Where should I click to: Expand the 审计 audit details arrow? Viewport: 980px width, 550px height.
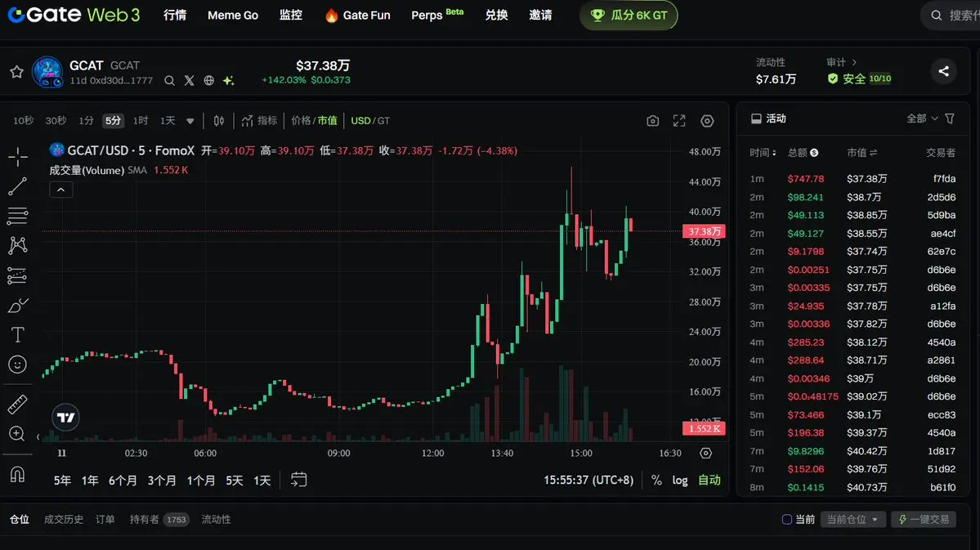(x=854, y=62)
